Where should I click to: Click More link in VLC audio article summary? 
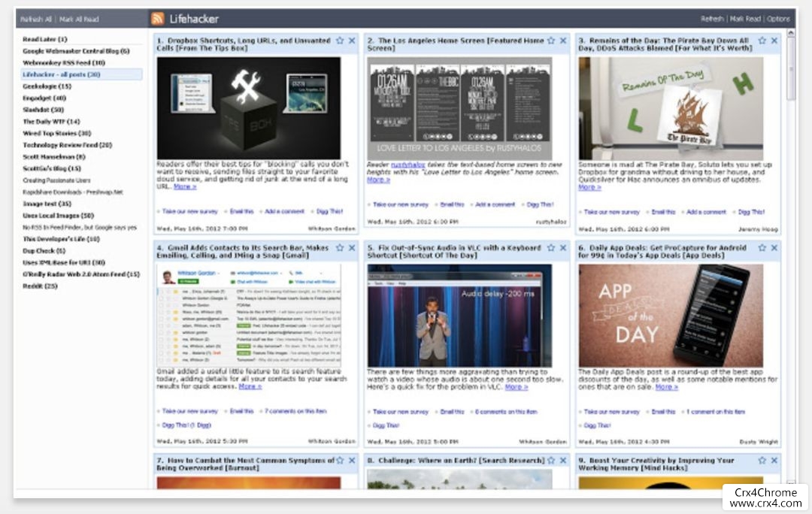point(517,387)
